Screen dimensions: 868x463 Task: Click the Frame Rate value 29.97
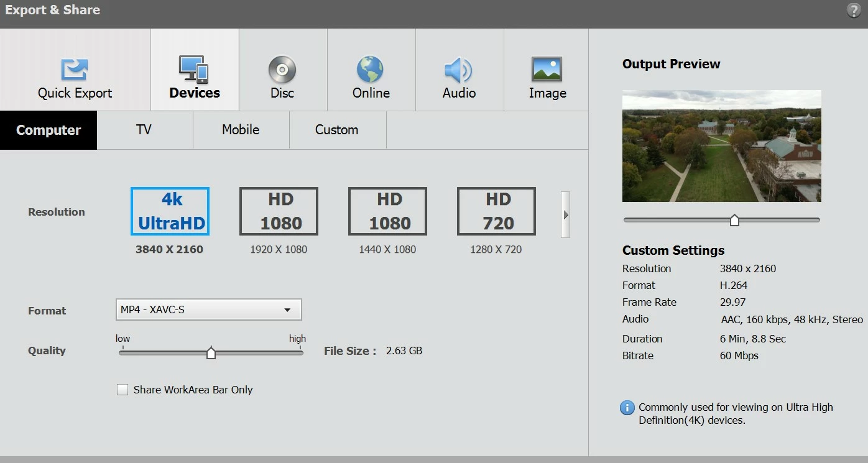click(733, 302)
